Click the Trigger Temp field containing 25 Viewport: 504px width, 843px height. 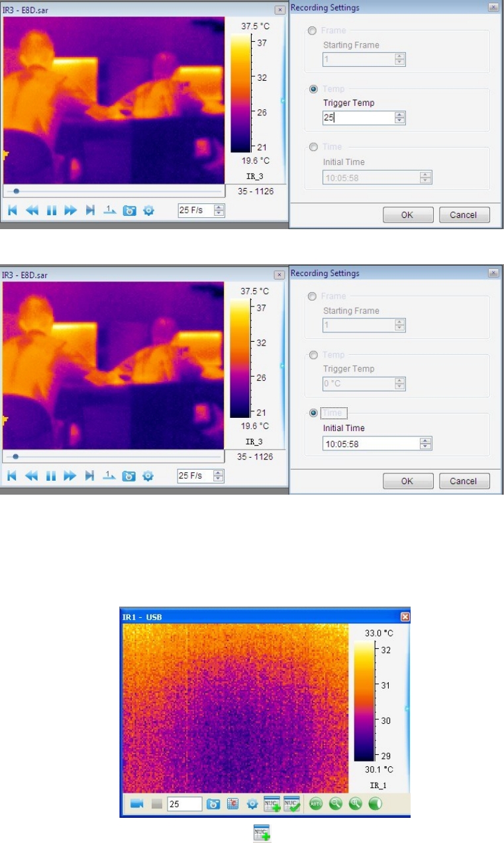tap(364, 118)
